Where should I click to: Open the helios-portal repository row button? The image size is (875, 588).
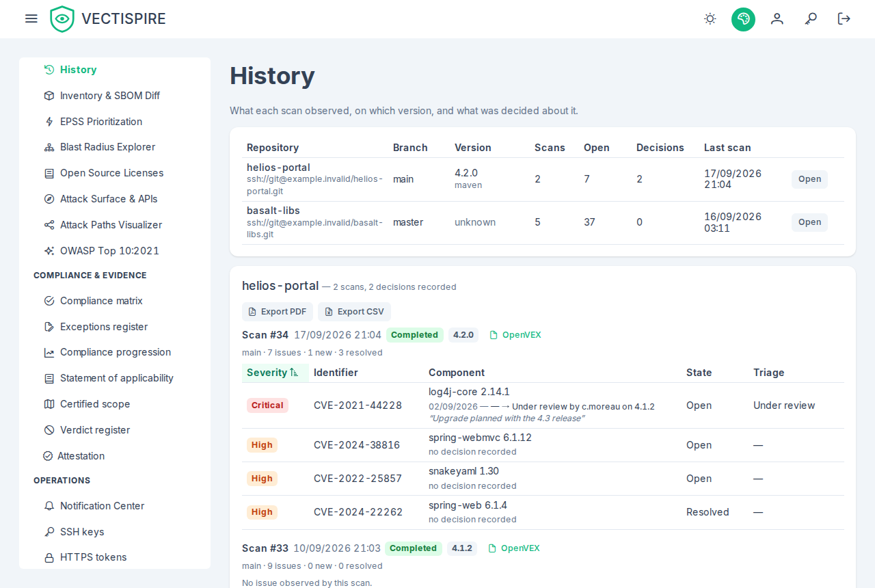809,179
